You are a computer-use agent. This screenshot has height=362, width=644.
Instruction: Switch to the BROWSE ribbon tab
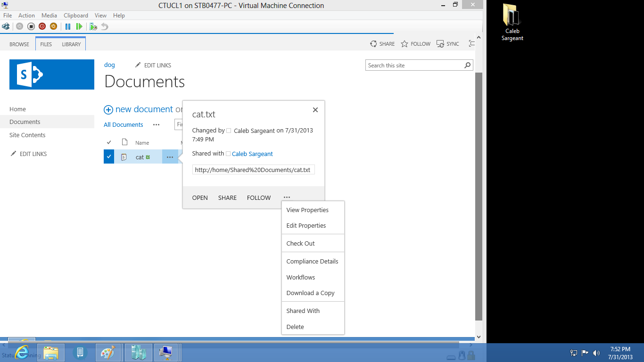pos(19,44)
